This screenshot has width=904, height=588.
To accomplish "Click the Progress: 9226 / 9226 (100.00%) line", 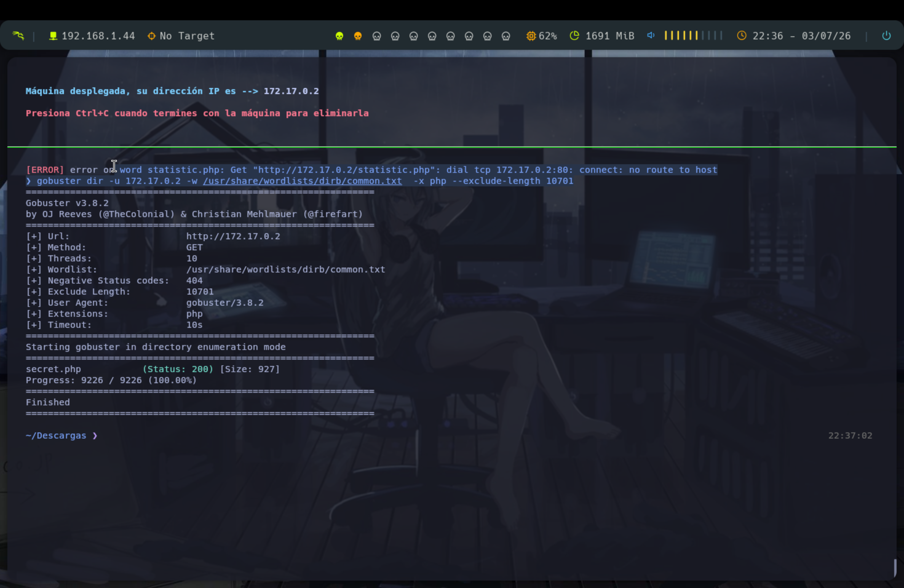I will click(x=111, y=380).
